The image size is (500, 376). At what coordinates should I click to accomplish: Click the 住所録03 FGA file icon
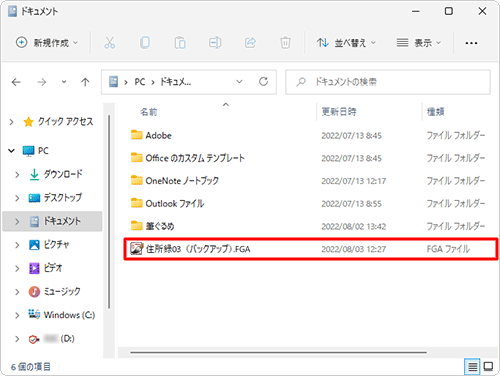click(136, 249)
